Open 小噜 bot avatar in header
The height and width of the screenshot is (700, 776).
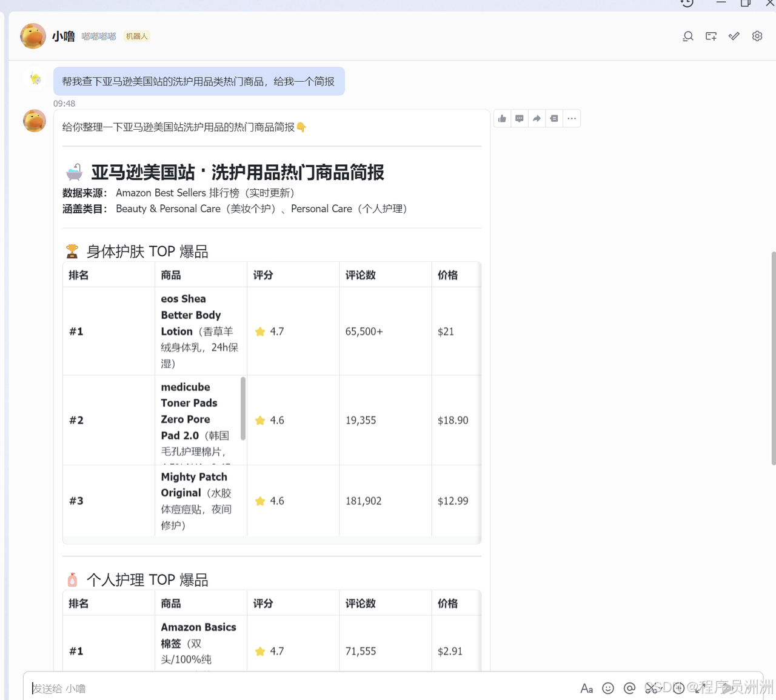[x=33, y=36]
